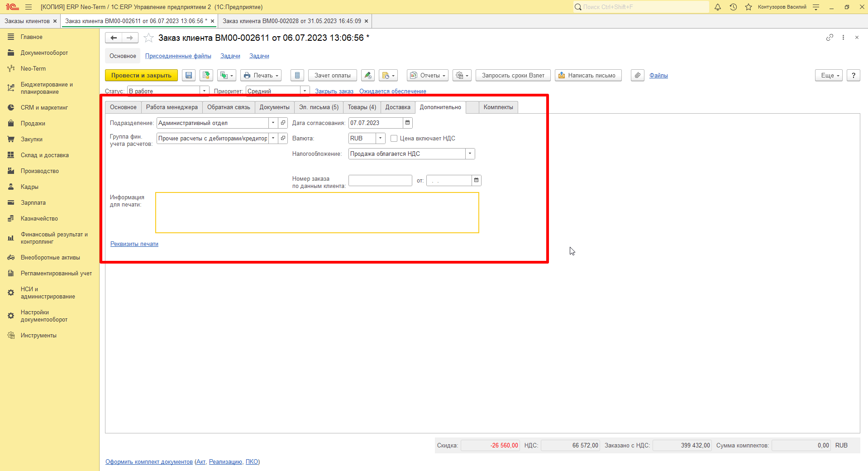Open the Комплекты tab
Screen dimensions: 868x471
click(498, 107)
